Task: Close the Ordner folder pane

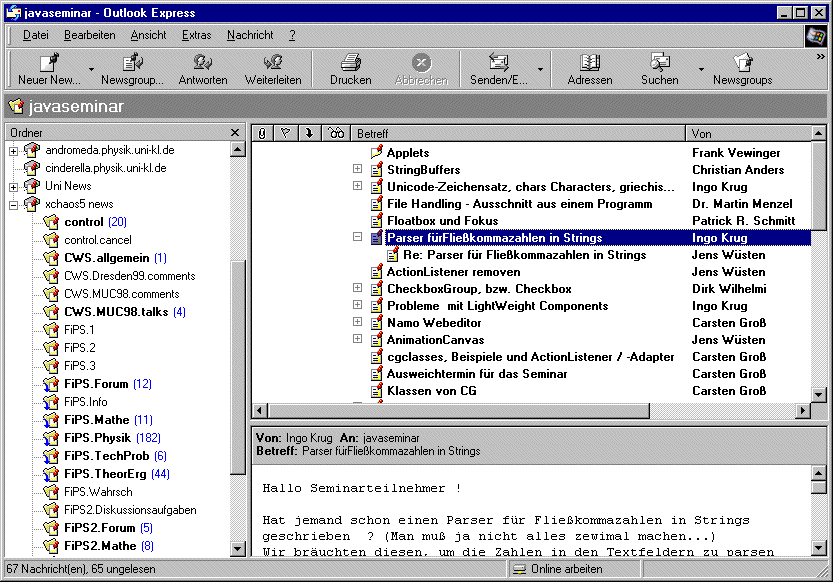Action: tap(235, 133)
